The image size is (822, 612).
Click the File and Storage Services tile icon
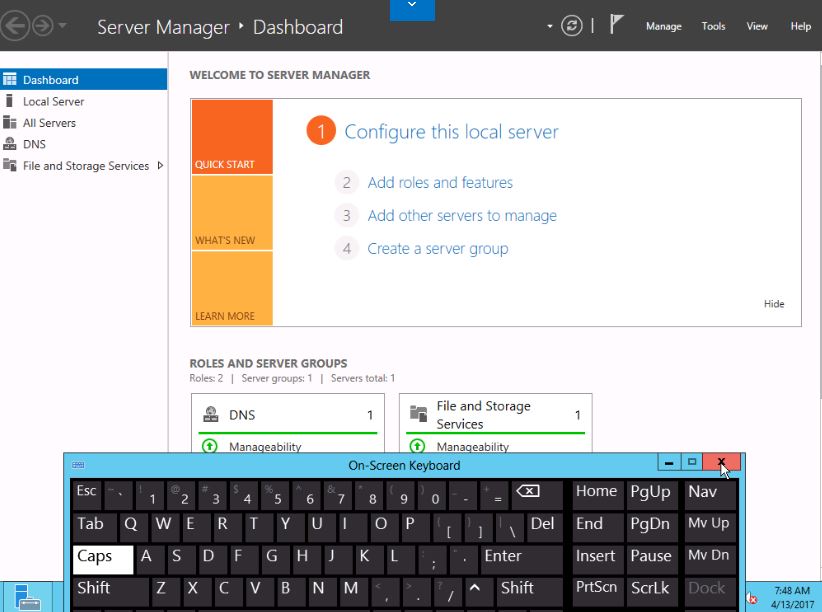coord(420,414)
